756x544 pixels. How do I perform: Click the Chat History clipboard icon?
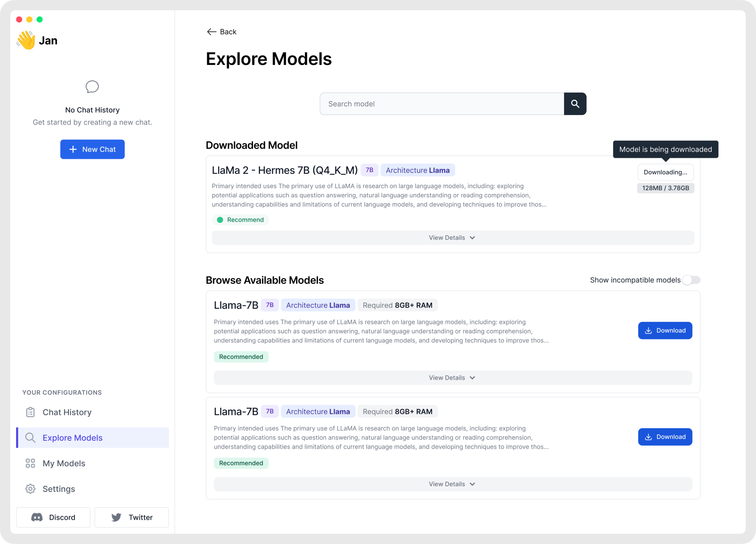pos(30,412)
